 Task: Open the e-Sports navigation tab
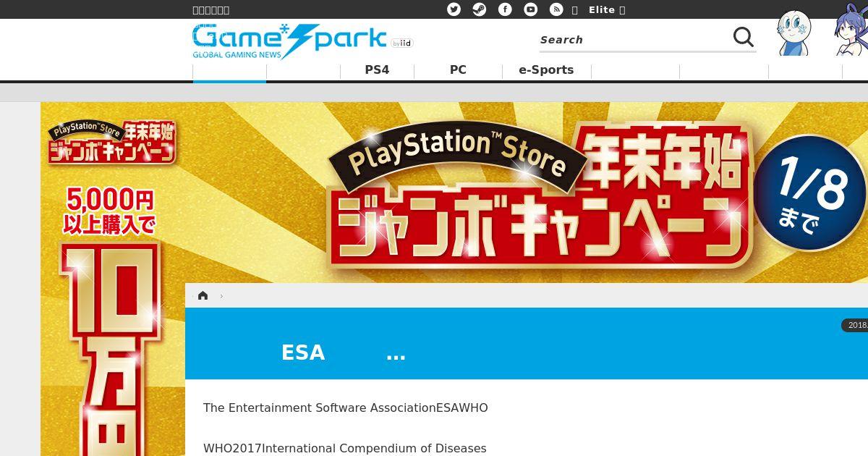pos(546,70)
